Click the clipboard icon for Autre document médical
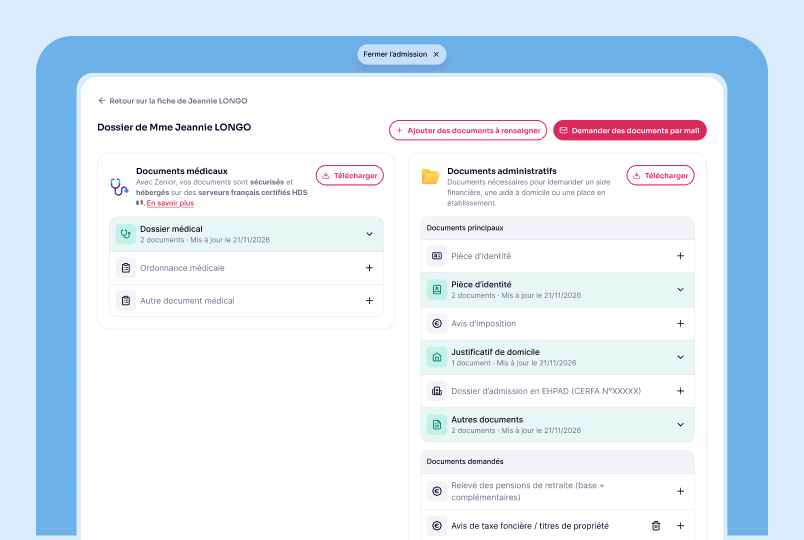The width and height of the screenshot is (804, 540). (126, 301)
